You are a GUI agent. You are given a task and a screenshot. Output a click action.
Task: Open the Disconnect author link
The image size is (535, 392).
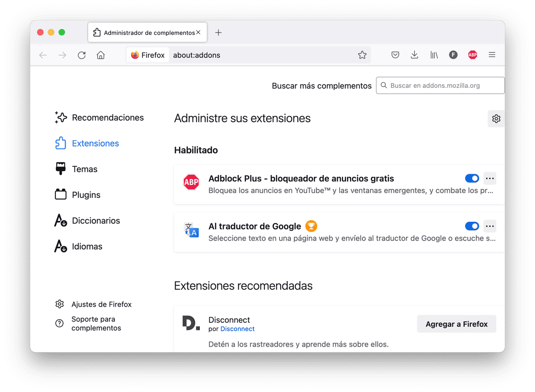(238, 329)
